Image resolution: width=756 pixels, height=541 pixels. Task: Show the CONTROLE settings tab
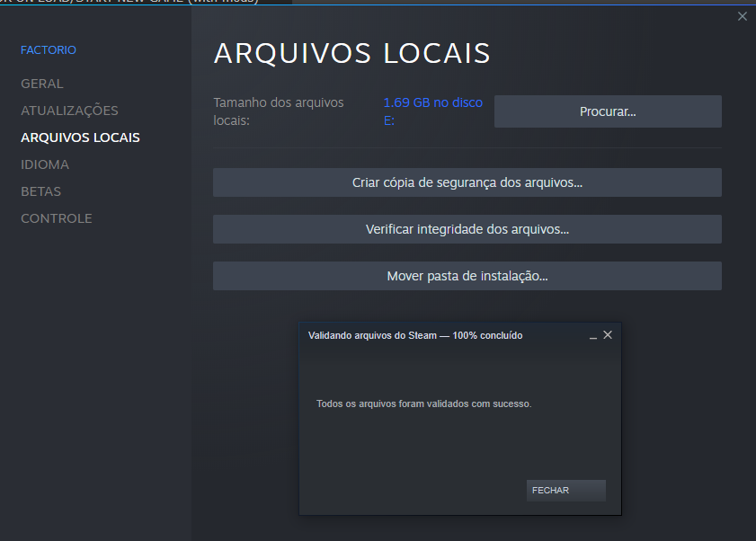pos(57,218)
